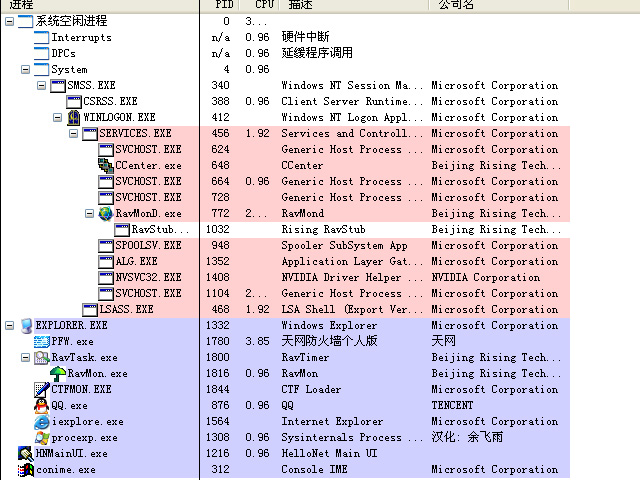This screenshot has height=480, width=640.
Task: Click PID 1032 in RavStub row
Action: (218, 229)
